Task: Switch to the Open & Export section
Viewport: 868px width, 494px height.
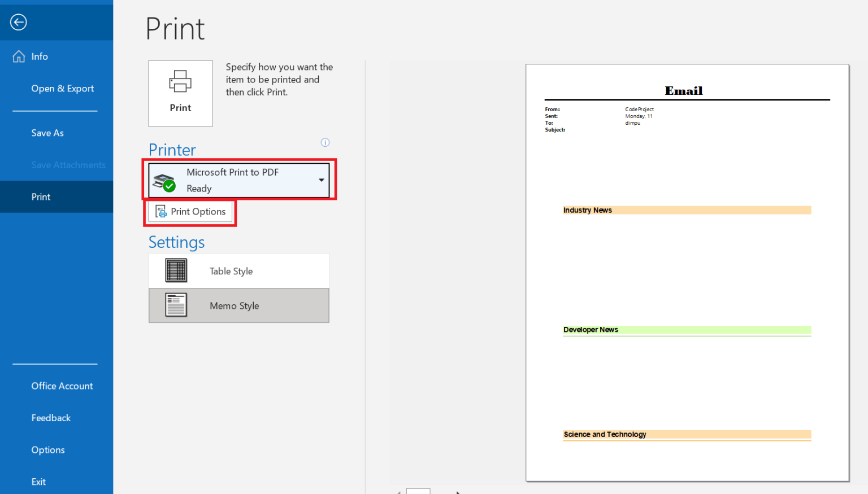Action: point(62,88)
